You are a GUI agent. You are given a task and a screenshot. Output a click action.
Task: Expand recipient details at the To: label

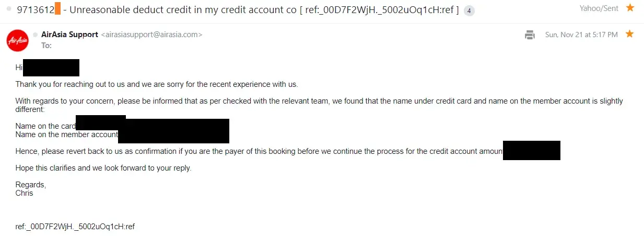46,46
